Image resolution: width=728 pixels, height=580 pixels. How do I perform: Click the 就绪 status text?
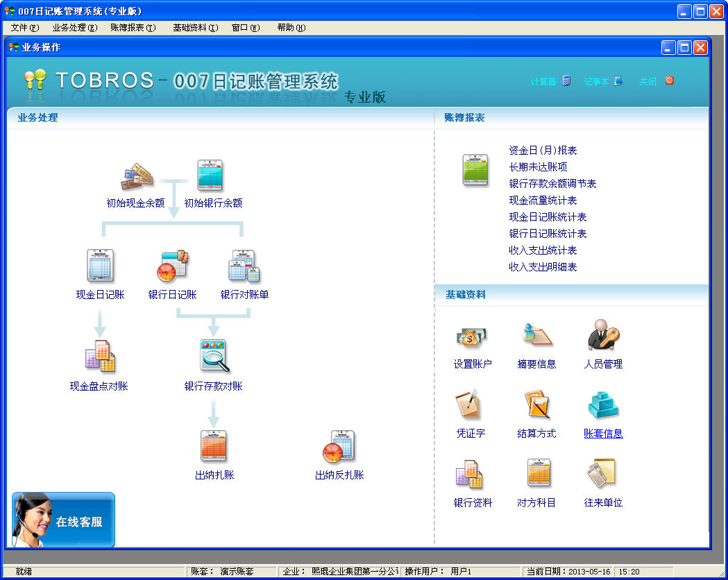coord(24,572)
